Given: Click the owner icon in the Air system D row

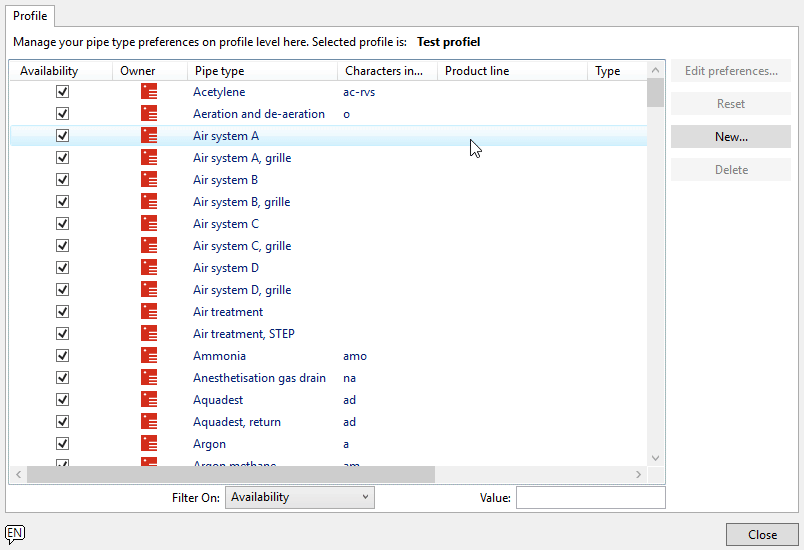Looking at the screenshot, I should (x=149, y=268).
